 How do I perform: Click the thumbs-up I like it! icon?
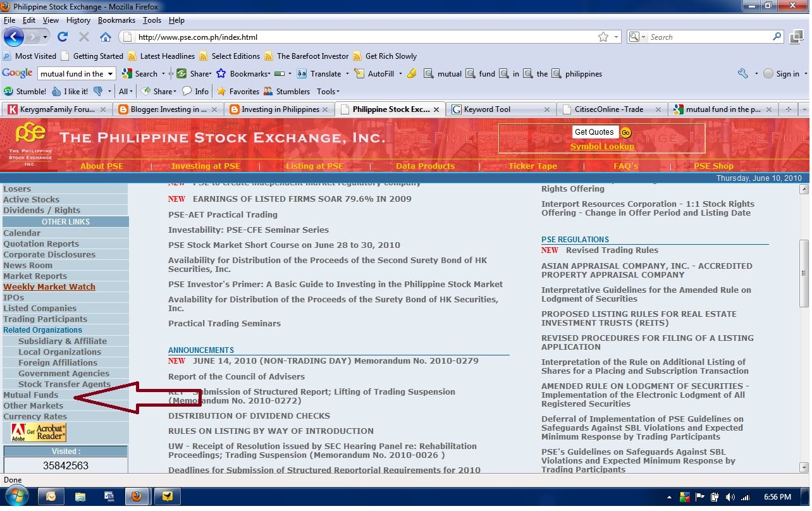click(57, 91)
